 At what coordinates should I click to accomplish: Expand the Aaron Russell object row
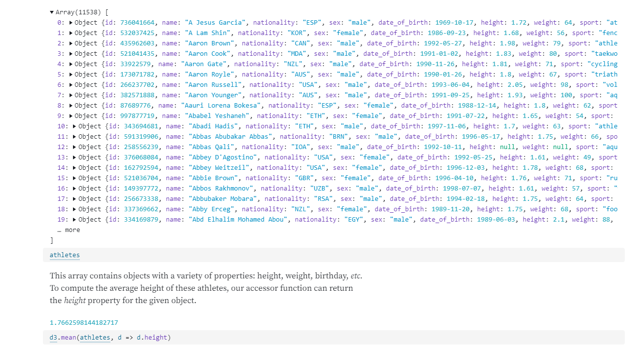71,85
